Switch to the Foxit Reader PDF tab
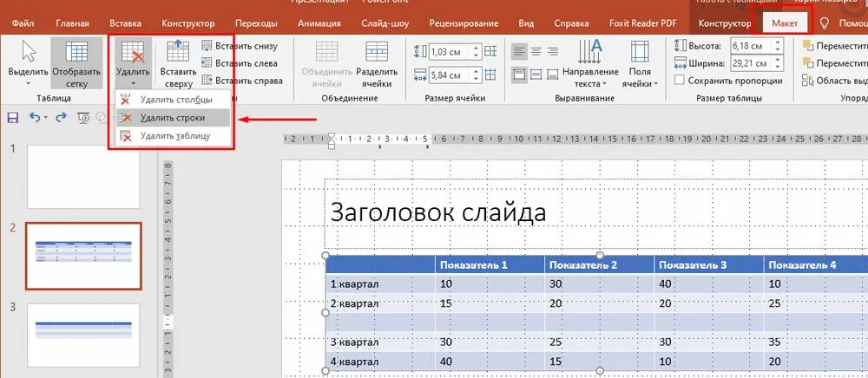The height and width of the screenshot is (378, 868). pyautogui.click(x=644, y=23)
